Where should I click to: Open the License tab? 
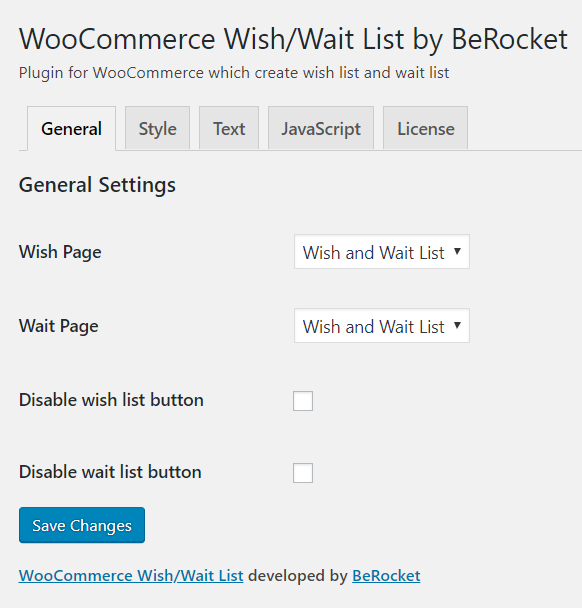[x=425, y=128]
